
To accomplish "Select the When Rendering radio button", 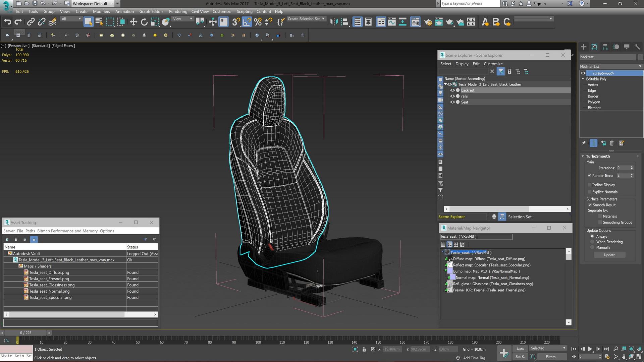I will [592, 242].
